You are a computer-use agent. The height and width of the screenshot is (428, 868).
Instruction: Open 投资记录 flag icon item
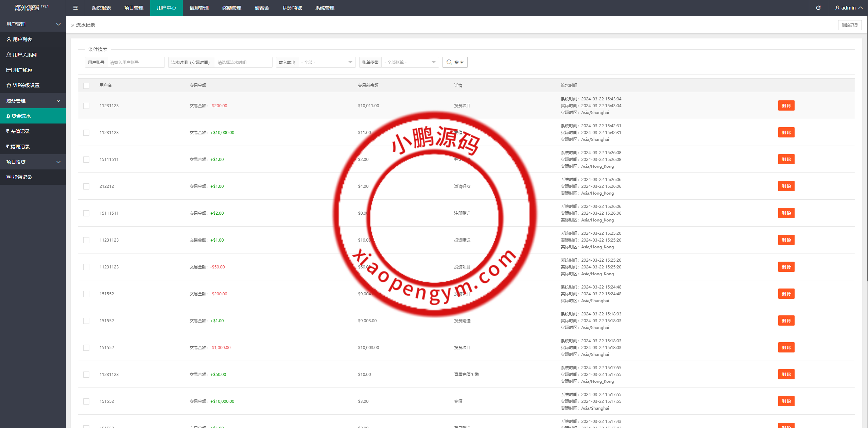22,177
